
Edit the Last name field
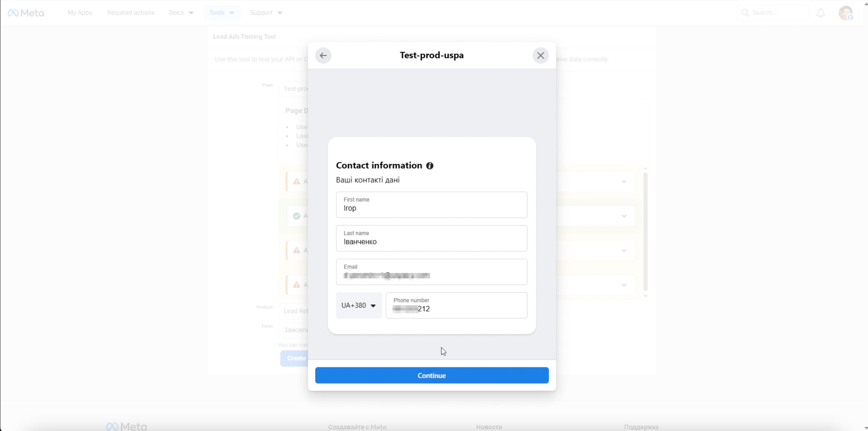[x=432, y=238]
